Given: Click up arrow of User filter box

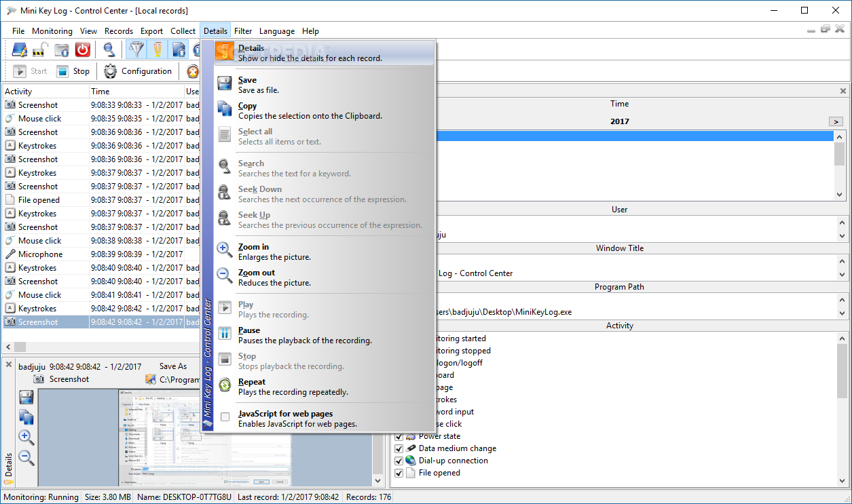Looking at the screenshot, I should pyautogui.click(x=842, y=222).
